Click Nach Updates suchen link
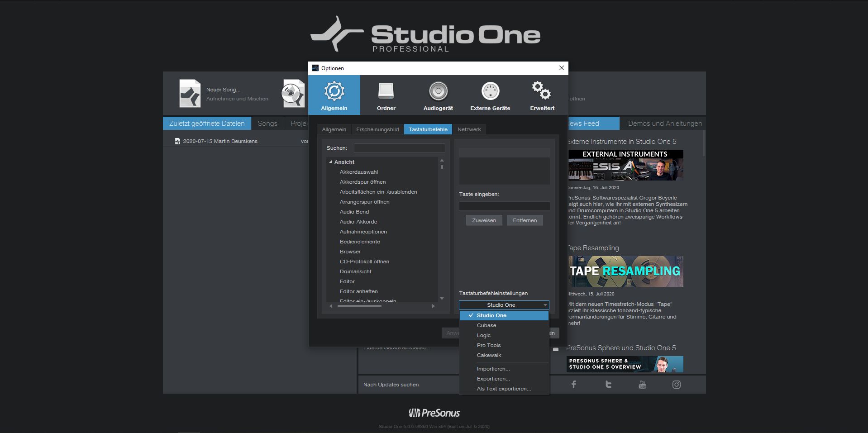 391,385
